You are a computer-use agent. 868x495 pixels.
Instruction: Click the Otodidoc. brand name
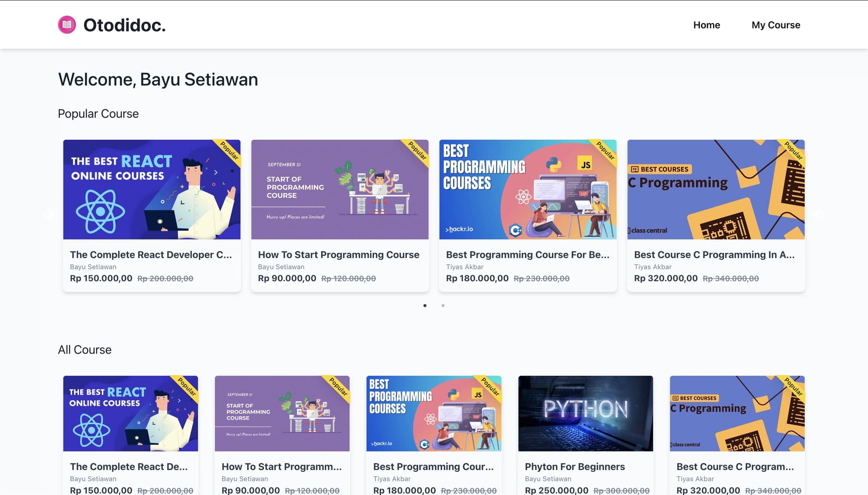click(124, 25)
